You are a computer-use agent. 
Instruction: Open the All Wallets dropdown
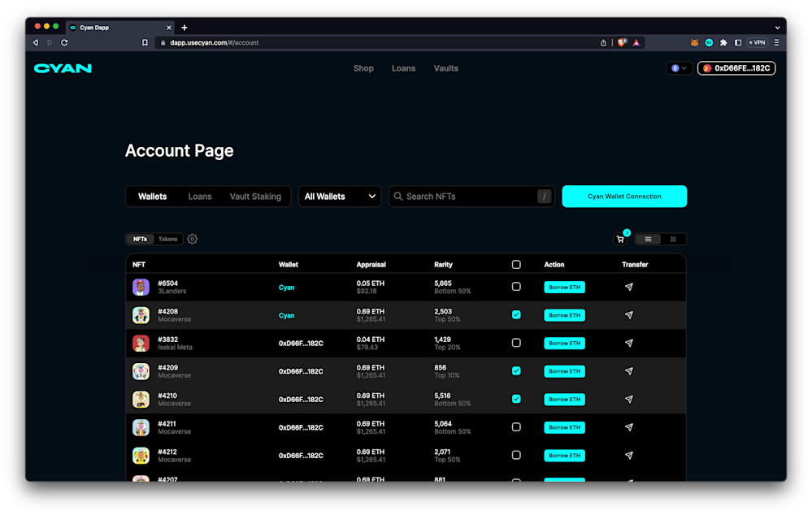coord(340,196)
